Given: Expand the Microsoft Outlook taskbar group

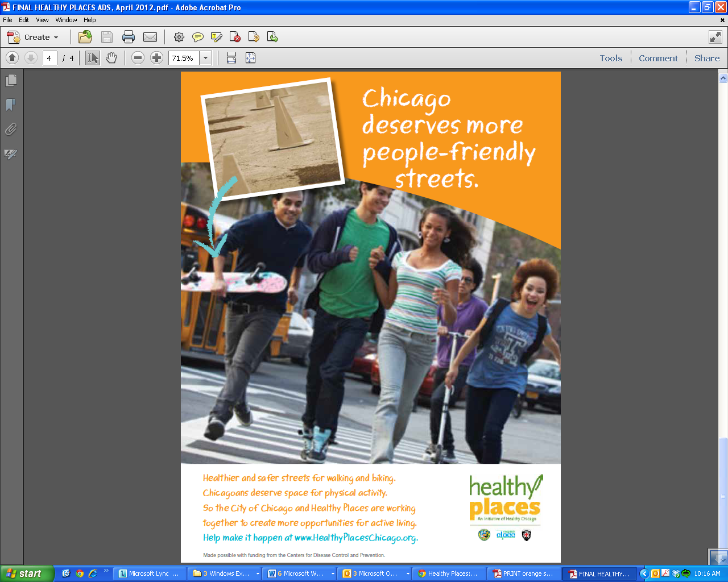Looking at the screenshot, I should click(408, 574).
